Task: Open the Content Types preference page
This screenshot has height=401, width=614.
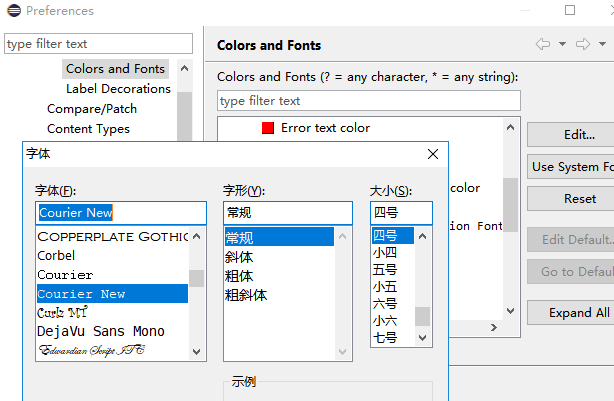Action: (88, 128)
